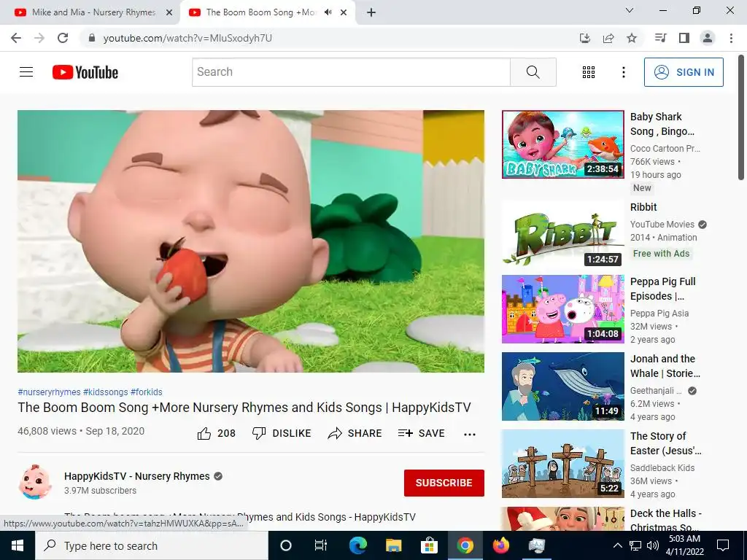This screenshot has width=747, height=560.
Task: Open HappyKidsTV - Nursery Rhymes channel name
Action: [x=136, y=476]
